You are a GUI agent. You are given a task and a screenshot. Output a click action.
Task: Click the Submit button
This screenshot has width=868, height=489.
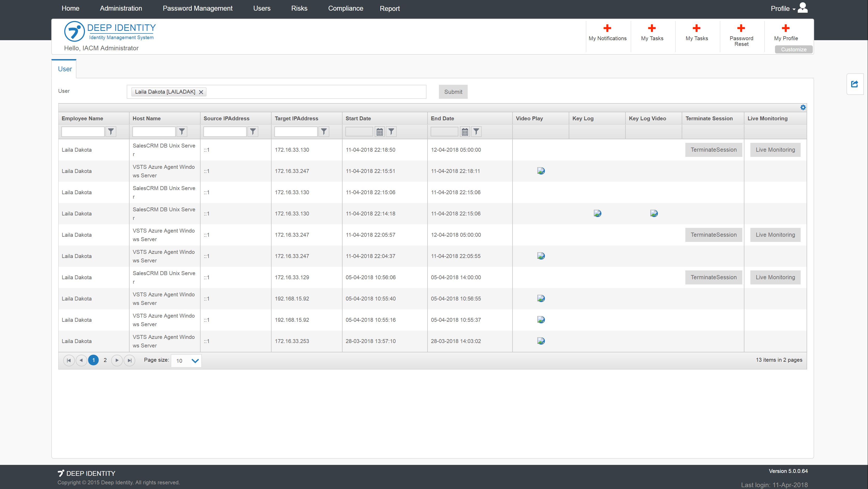[x=453, y=92]
